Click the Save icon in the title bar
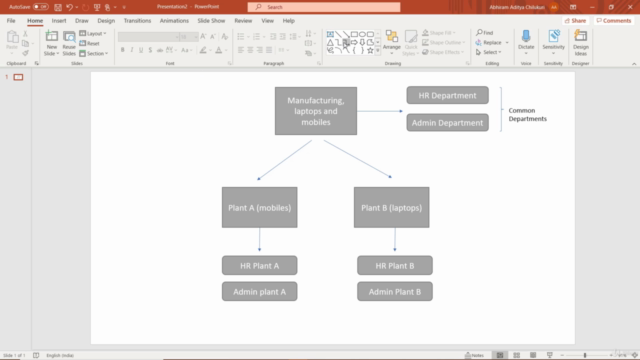Image resolution: width=640 pixels, height=360 pixels. pyautogui.click(x=58, y=7)
